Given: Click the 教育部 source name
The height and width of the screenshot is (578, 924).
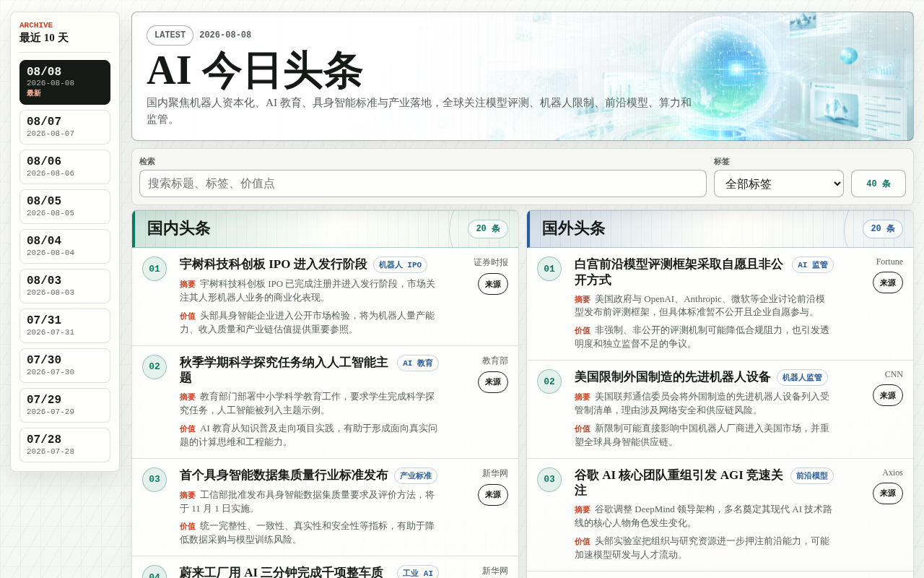Looking at the screenshot, I should click(x=495, y=361).
